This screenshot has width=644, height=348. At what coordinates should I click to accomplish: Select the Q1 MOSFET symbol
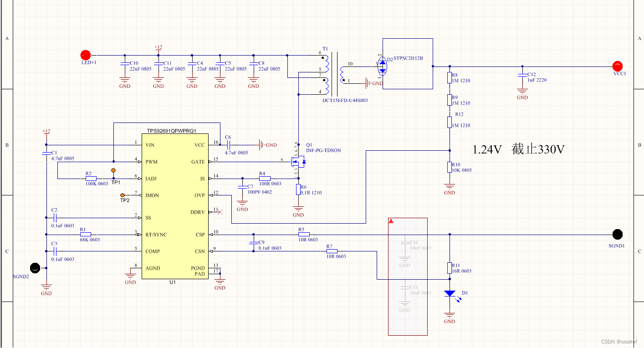click(x=298, y=162)
